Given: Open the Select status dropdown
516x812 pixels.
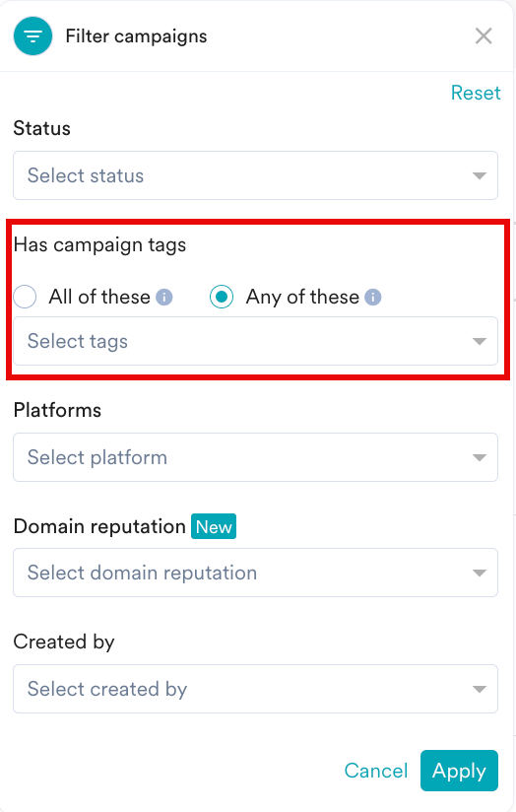Looking at the screenshot, I should [256, 175].
